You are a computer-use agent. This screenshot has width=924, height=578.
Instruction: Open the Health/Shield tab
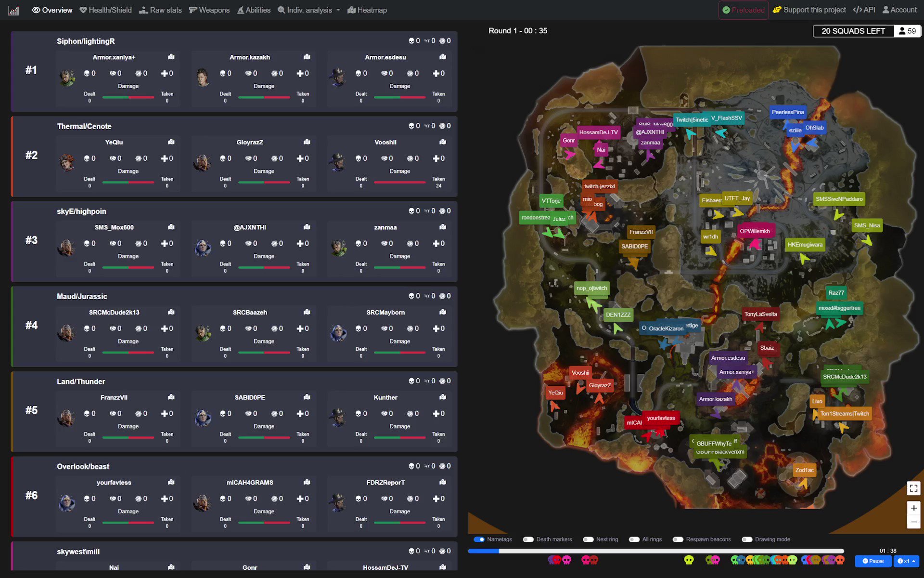coord(105,10)
